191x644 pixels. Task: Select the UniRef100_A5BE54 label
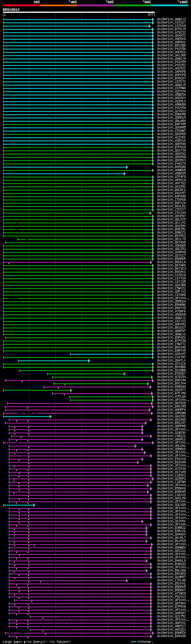click(x=171, y=95)
